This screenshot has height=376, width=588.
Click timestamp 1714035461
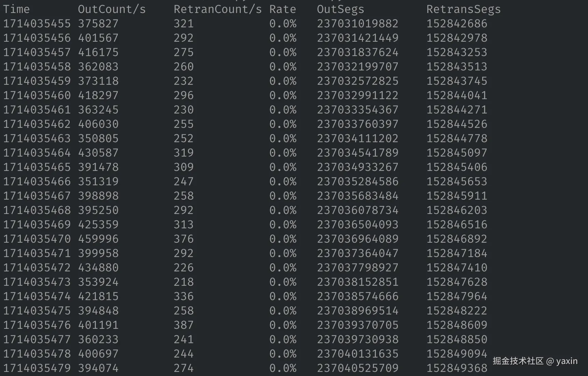[x=37, y=110]
